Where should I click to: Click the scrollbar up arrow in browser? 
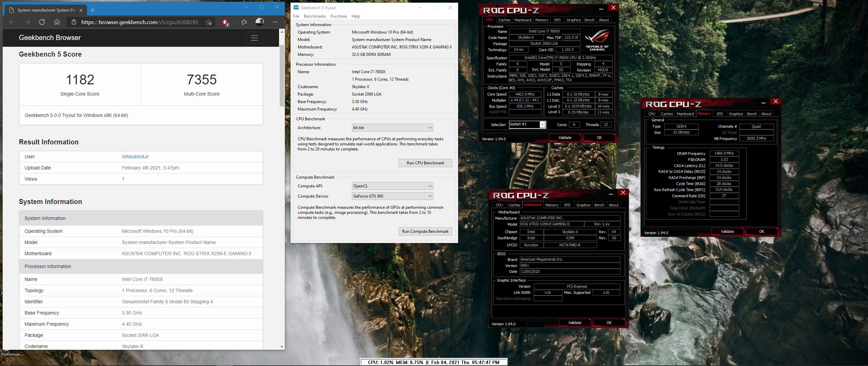click(282, 32)
